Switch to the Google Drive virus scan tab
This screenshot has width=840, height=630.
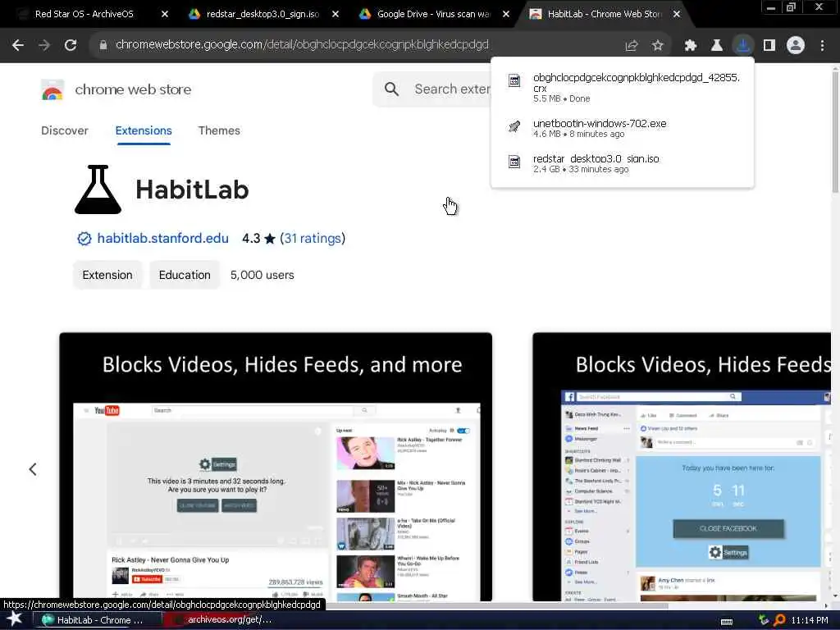tap(433, 14)
